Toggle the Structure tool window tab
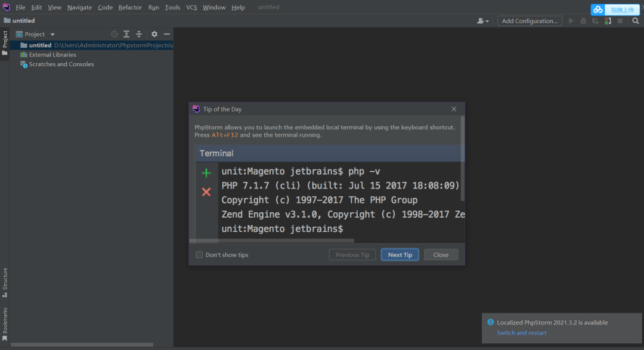The image size is (644, 350). tap(5, 281)
